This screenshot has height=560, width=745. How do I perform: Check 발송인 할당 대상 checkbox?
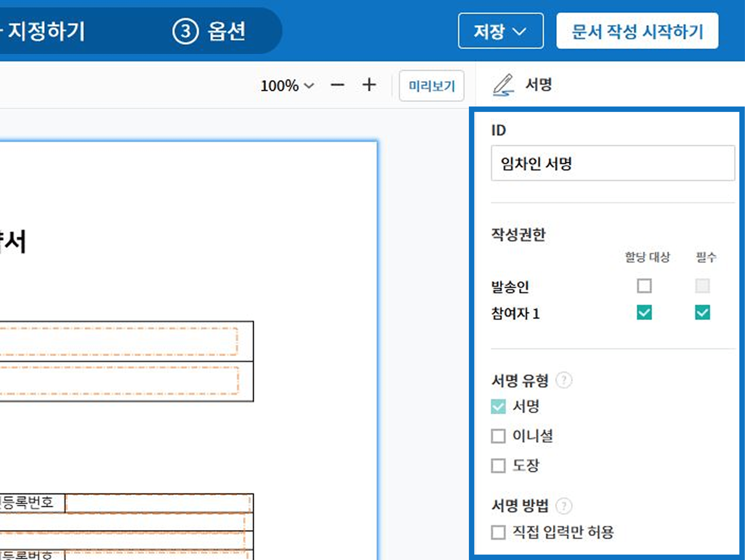point(644,286)
